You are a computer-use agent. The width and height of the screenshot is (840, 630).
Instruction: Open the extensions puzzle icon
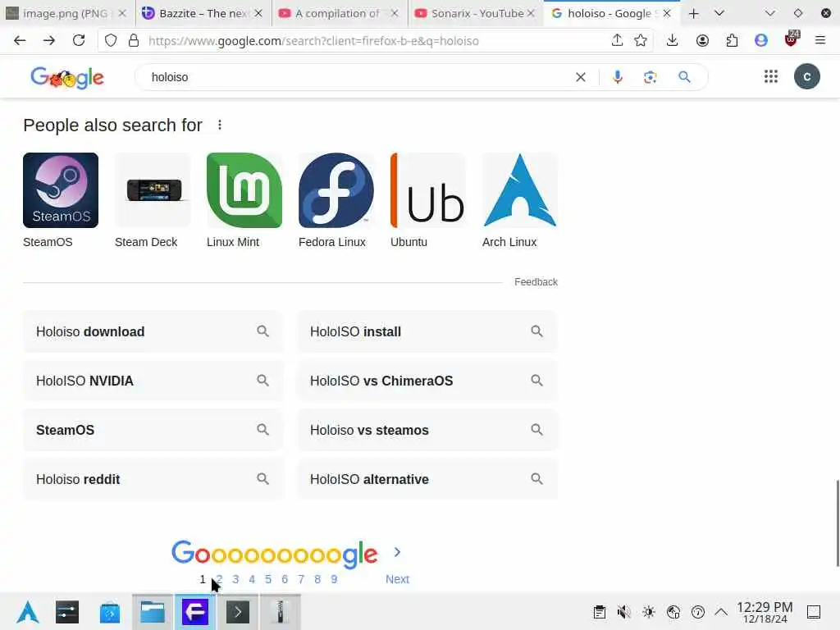point(732,40)
